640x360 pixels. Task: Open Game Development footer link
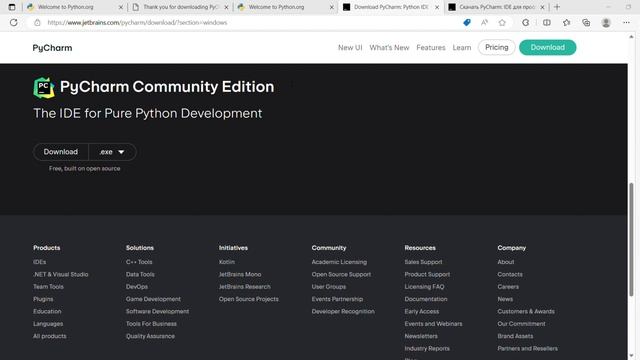(153, 299)
